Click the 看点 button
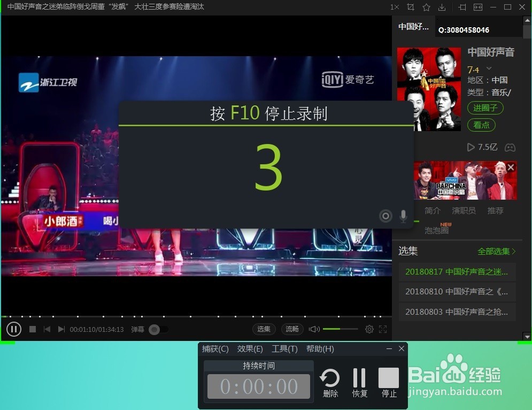The width and height of the screenshot is (532, 410). click(481, 125)
